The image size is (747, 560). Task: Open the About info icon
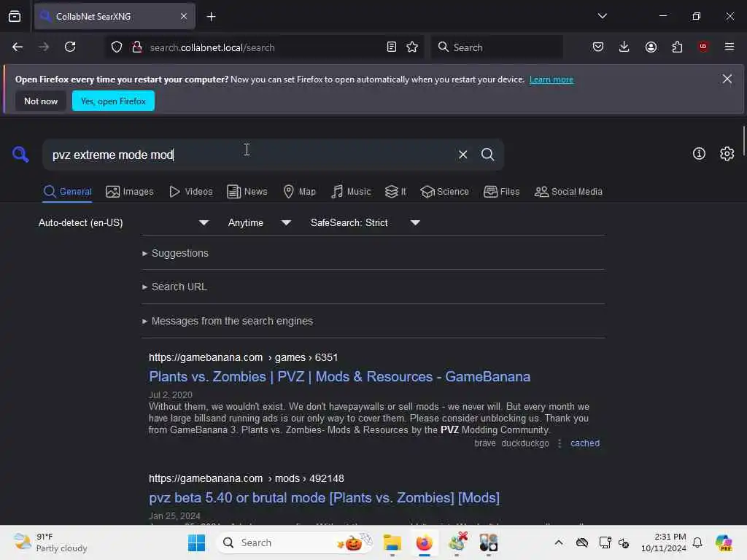click(x=699, y=154)
